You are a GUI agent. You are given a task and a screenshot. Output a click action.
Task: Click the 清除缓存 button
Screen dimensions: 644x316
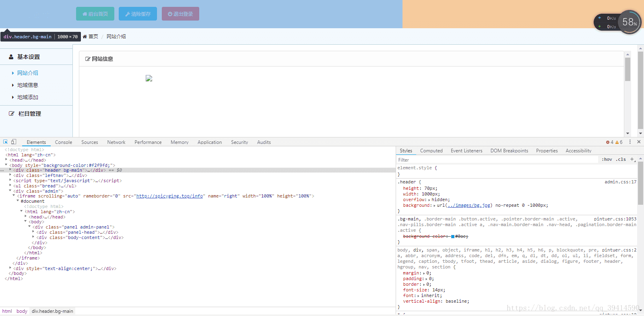[138, 14]
